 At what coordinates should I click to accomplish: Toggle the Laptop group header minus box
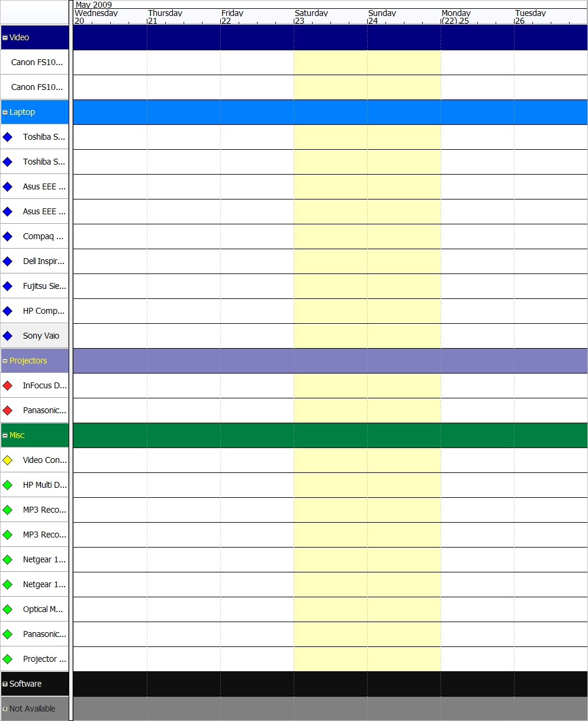pos(5,112)
